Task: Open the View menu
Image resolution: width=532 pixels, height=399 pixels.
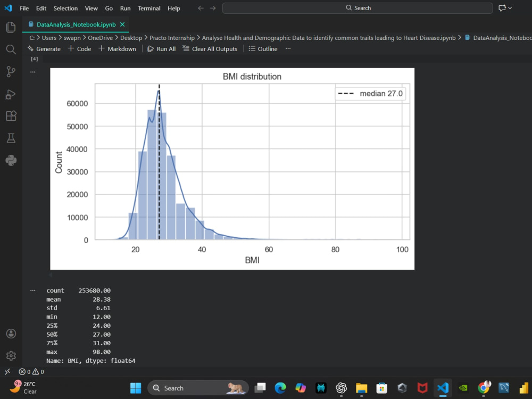Action: (92, 8)
